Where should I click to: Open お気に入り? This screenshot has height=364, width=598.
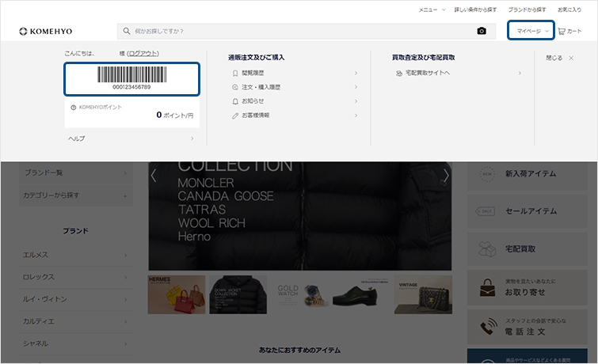569,10
